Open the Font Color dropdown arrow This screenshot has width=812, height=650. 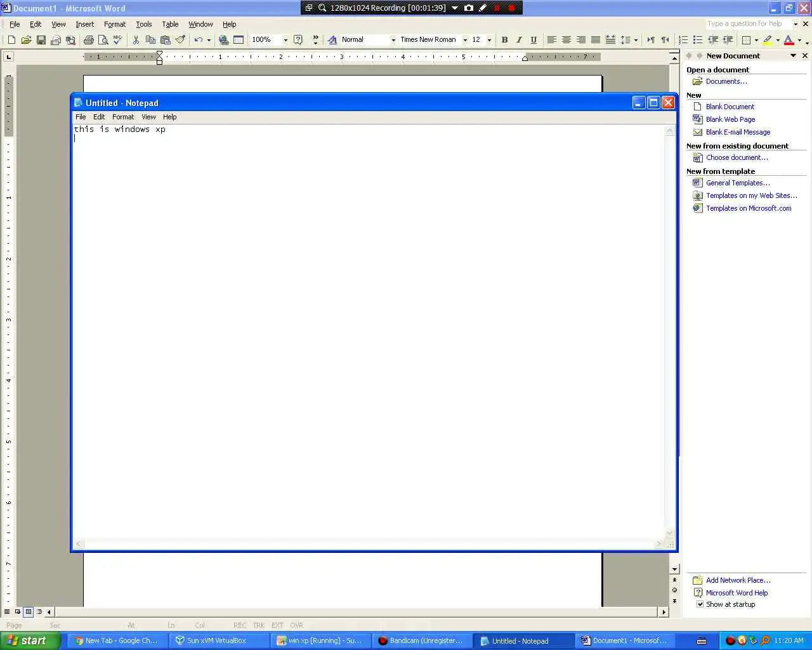tap(799, 39)
